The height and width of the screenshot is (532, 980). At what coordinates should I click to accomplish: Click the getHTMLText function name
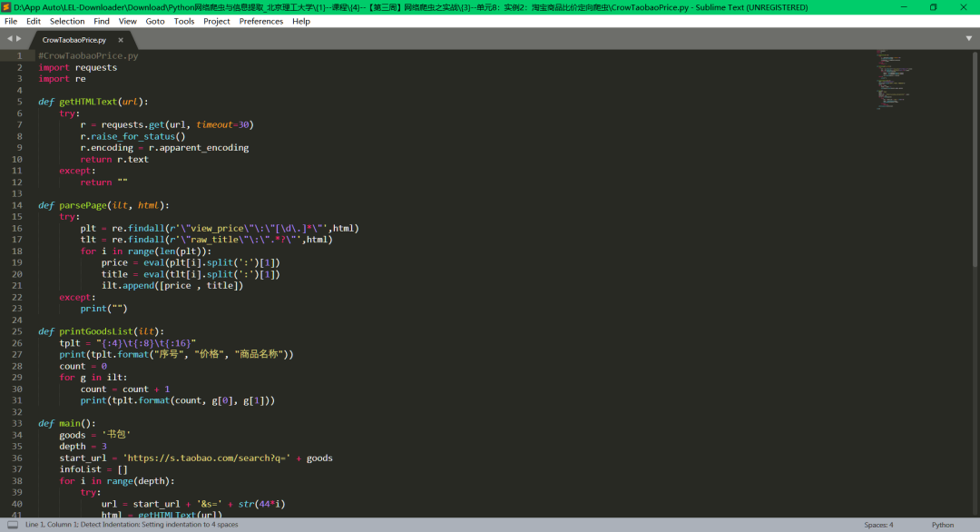[x=88, y=102]
